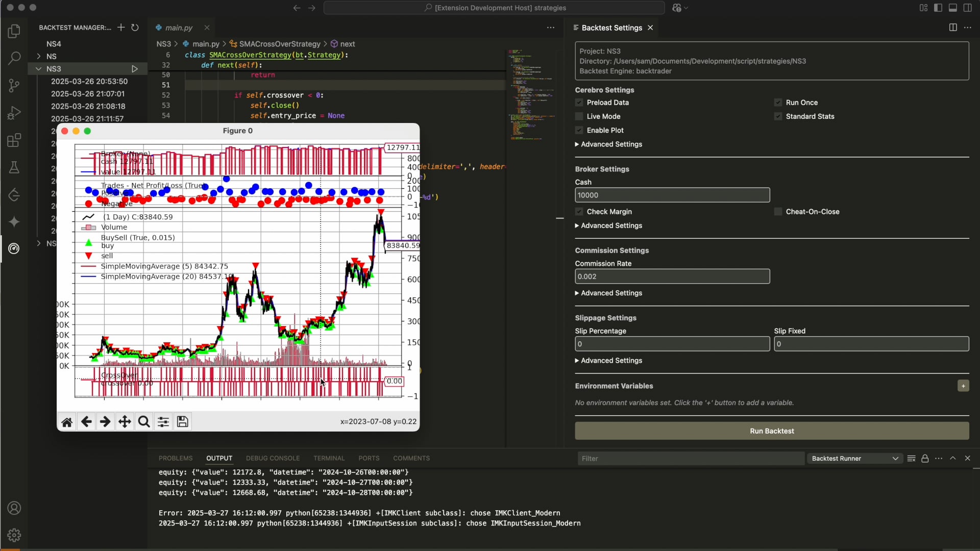
Task: Clear the output panel
Action: tap(911, 459)
